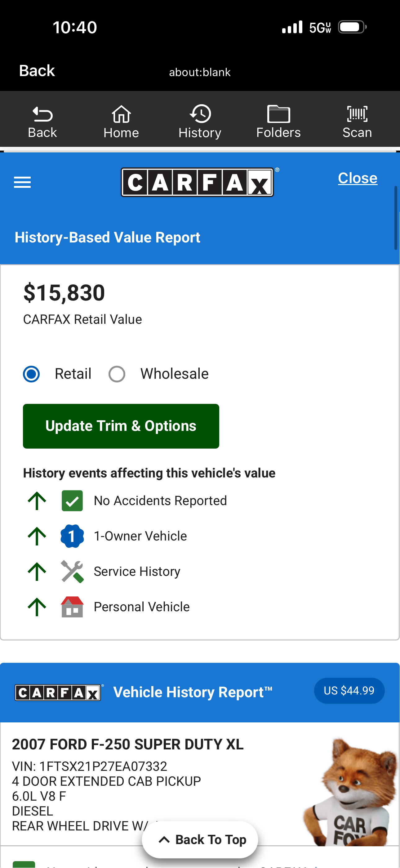Click the No Accidents Reported green checkmark

pyautogui.click(x=72, y=501)
